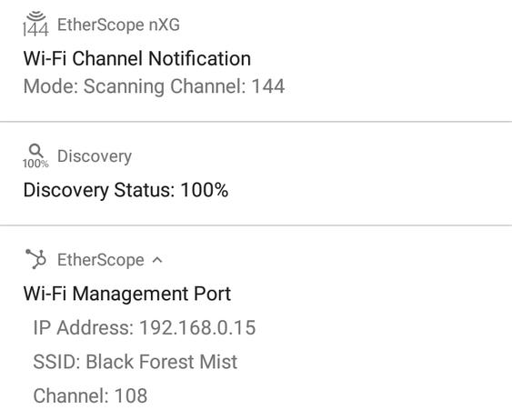512x420 pixels.
Task: Tap the EtherScope nXG app name
Action: tap(118, 25)
